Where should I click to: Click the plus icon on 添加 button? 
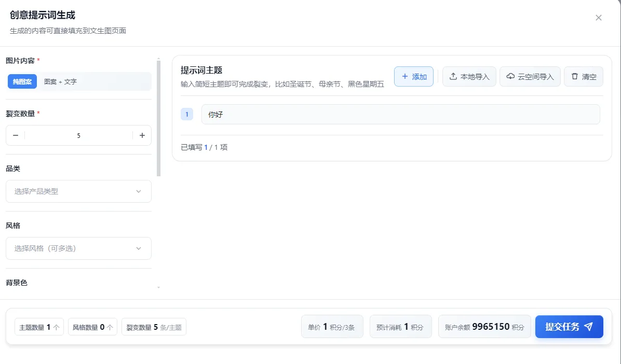pos(405,77)
